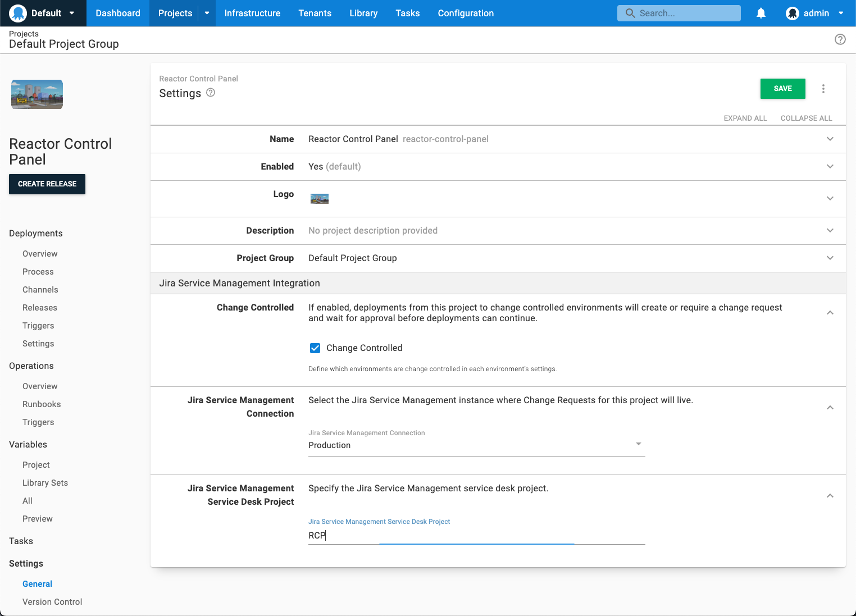Click the Save button
This screenshot has width=856, height=616.
782,88
